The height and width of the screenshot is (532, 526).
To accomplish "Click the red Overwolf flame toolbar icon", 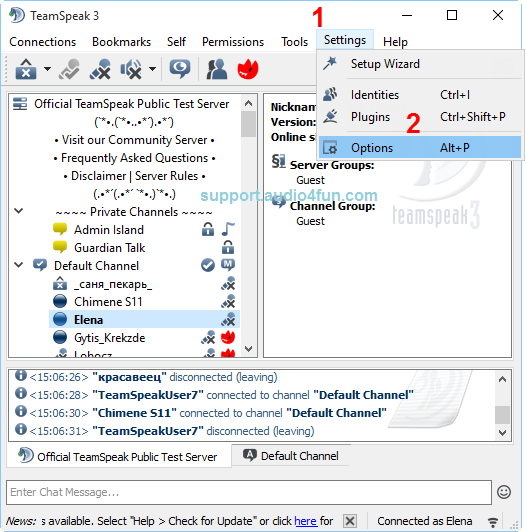I will (248, 69).
